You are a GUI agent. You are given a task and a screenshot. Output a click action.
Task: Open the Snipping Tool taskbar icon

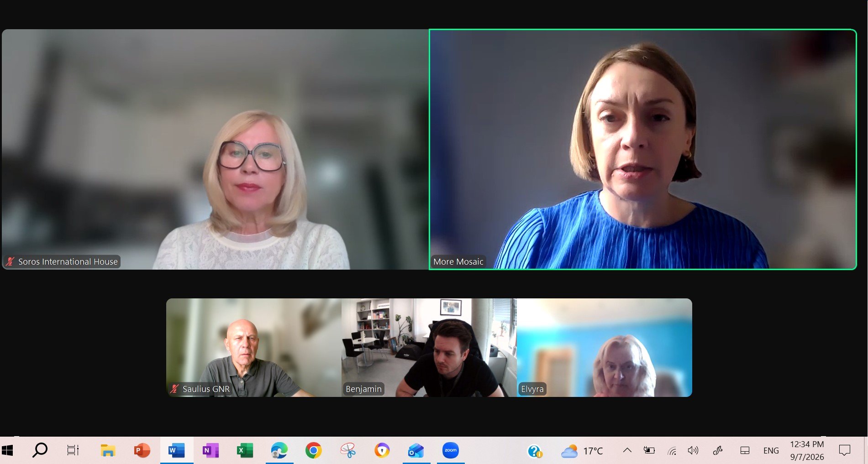pos(348,450)
